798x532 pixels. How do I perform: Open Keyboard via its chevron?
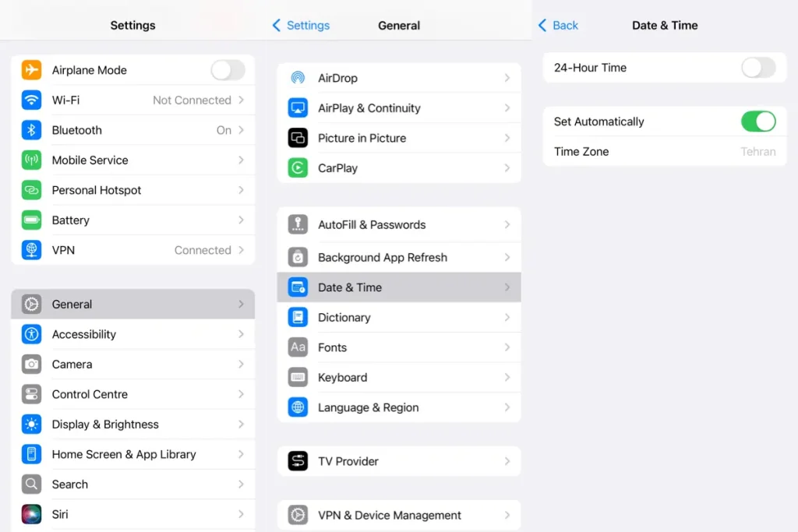(x=507, y=377)
